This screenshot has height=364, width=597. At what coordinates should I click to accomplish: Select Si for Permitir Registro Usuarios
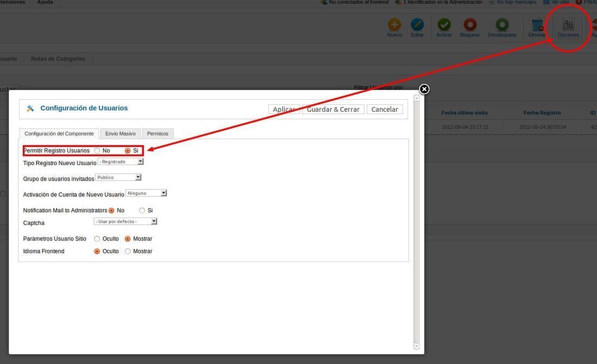[x=128, y=151]
